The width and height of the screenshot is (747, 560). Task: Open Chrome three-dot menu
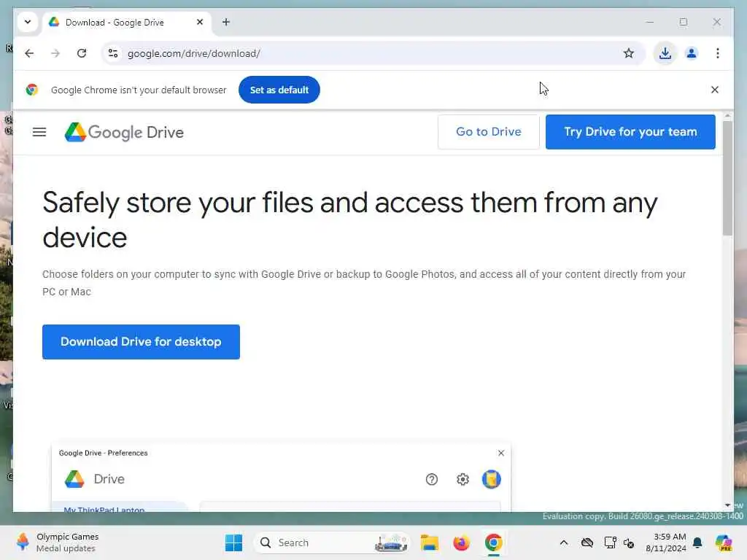click(x=718, y=53)
